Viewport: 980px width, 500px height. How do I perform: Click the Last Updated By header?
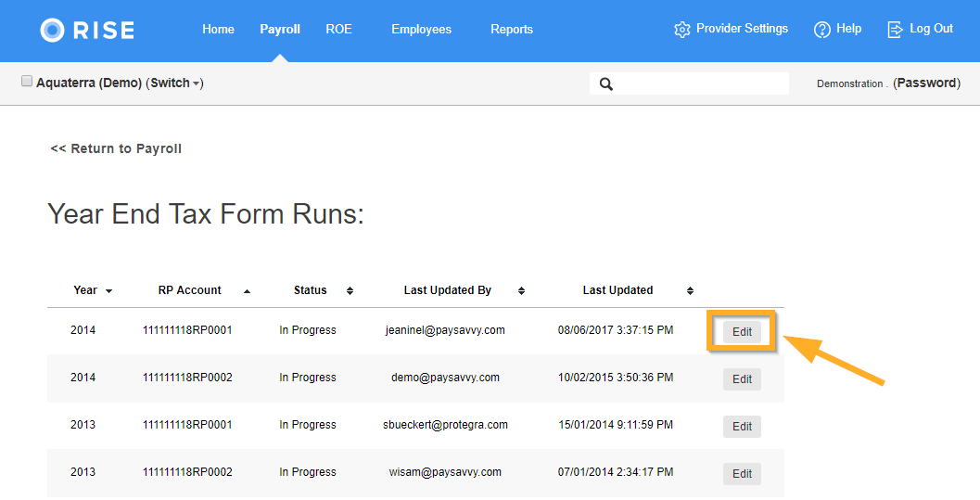[448, 290]
